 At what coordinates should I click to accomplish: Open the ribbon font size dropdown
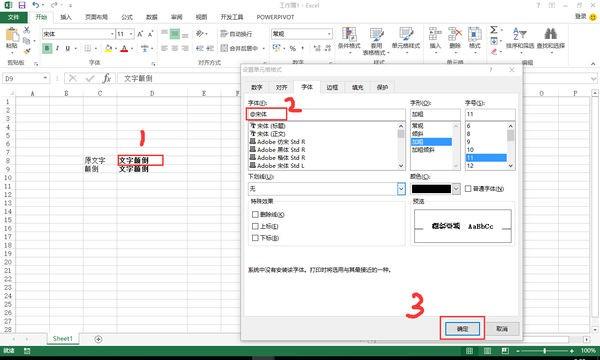131,34
